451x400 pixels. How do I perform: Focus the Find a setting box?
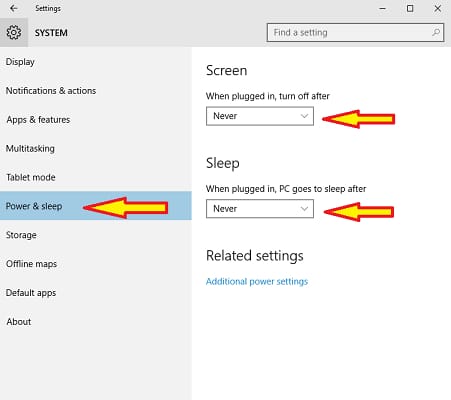coord(355,32)
